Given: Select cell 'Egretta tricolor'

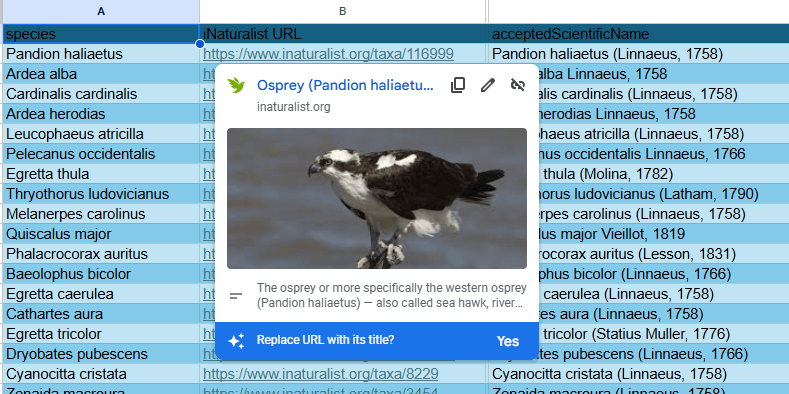Looking at the screenshot, I should [101, 334].
